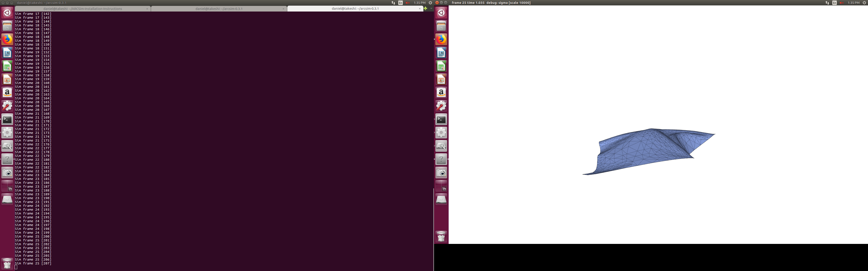Open the tab list dropdown arrow in the terminal
This screenshot has width=868, height=271.
click(x=431, y=8)
